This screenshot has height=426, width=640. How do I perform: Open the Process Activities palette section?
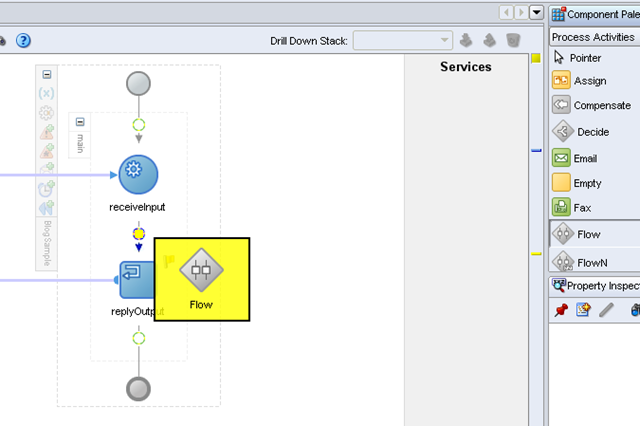(x=594, y=37)
